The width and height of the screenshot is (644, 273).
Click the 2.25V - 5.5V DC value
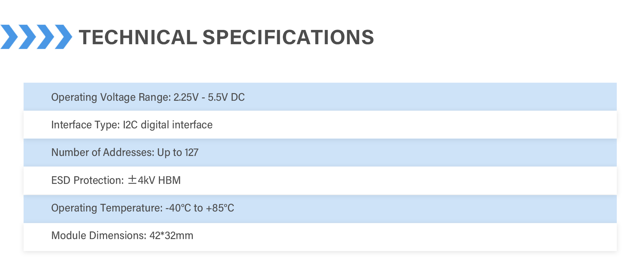pyautogui.click(x=209, y=97)
